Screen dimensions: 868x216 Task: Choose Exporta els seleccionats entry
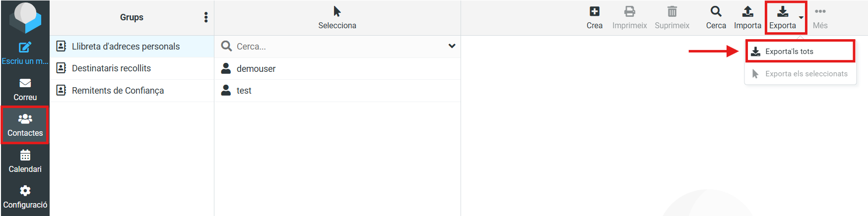[800, 74]
